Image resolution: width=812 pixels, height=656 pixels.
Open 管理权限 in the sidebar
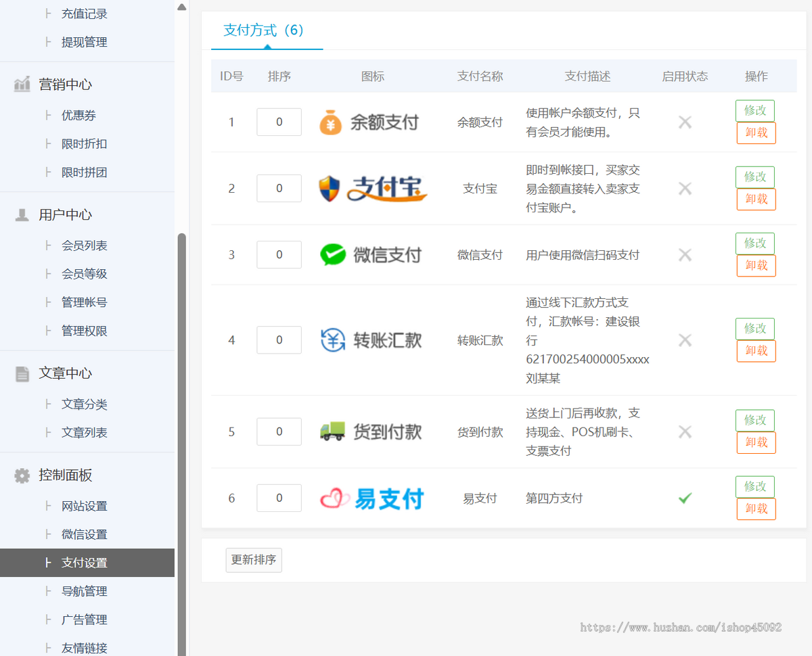[x=85, y=331]
